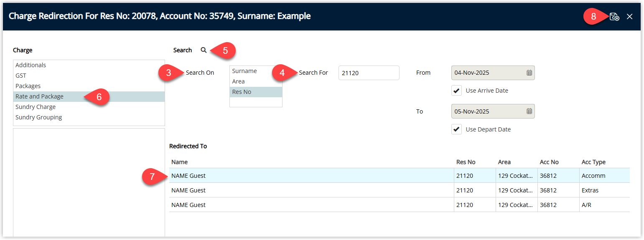Open the To date calendar picker
The width and height of the screenshot is (644, 240).
click(529, 111)
